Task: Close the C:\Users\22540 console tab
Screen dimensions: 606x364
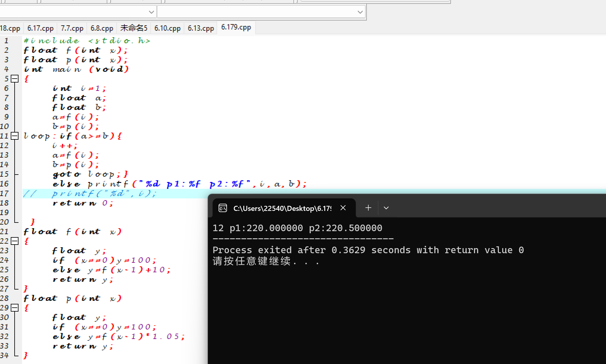Action: 343,208
